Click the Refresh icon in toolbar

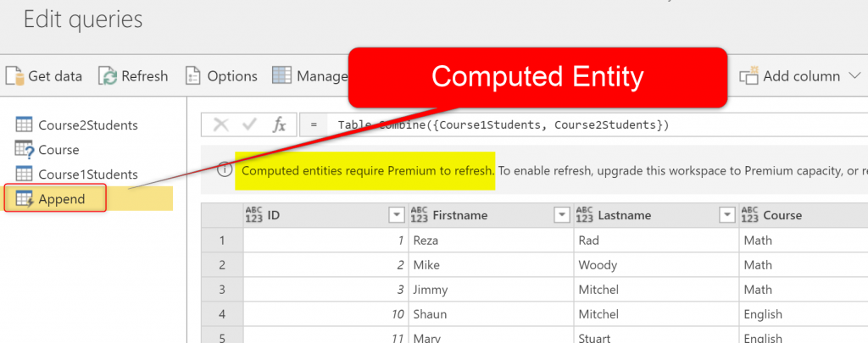pyautogui.click(x=108, y=76)
